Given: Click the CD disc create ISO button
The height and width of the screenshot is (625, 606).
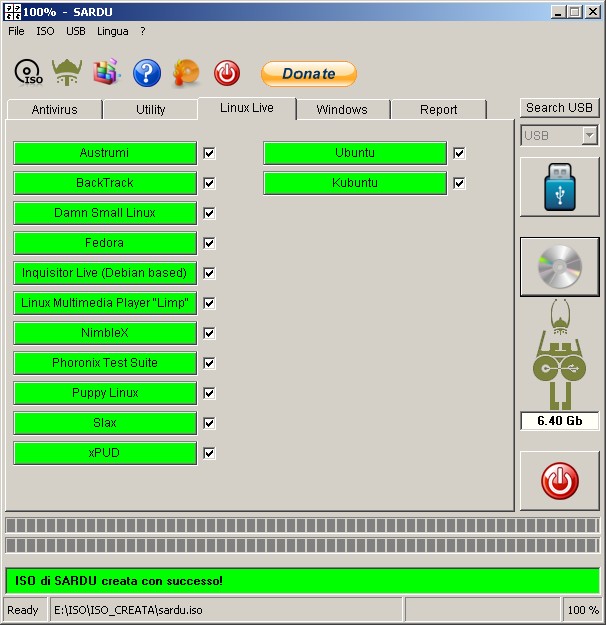Looking at the screenshot, I should click(x=560, y=267).
